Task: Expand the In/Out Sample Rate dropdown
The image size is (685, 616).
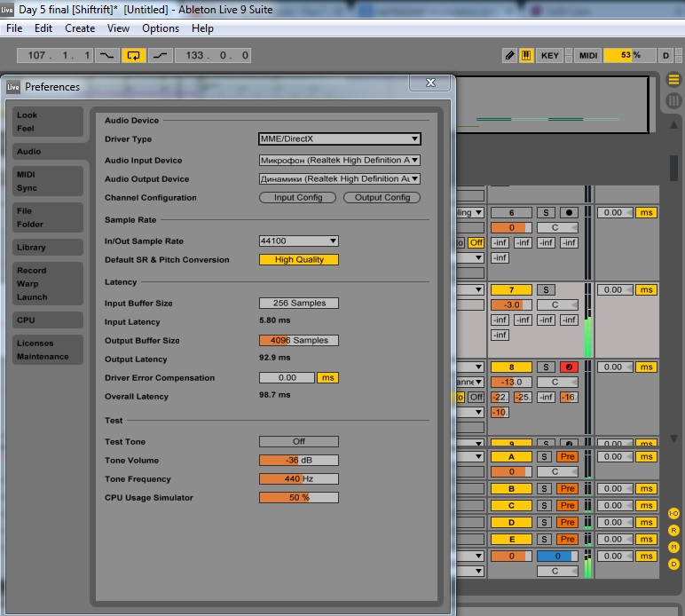Action: (x=298, y=241)
